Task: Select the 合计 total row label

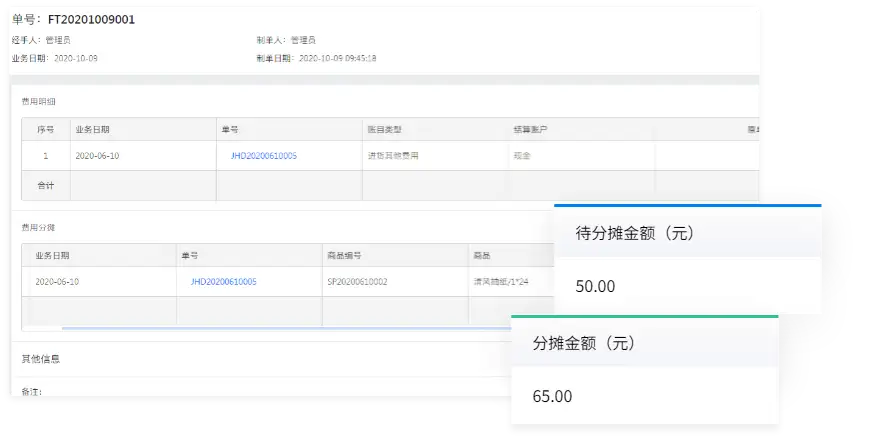Action: [x=45, y=186]
